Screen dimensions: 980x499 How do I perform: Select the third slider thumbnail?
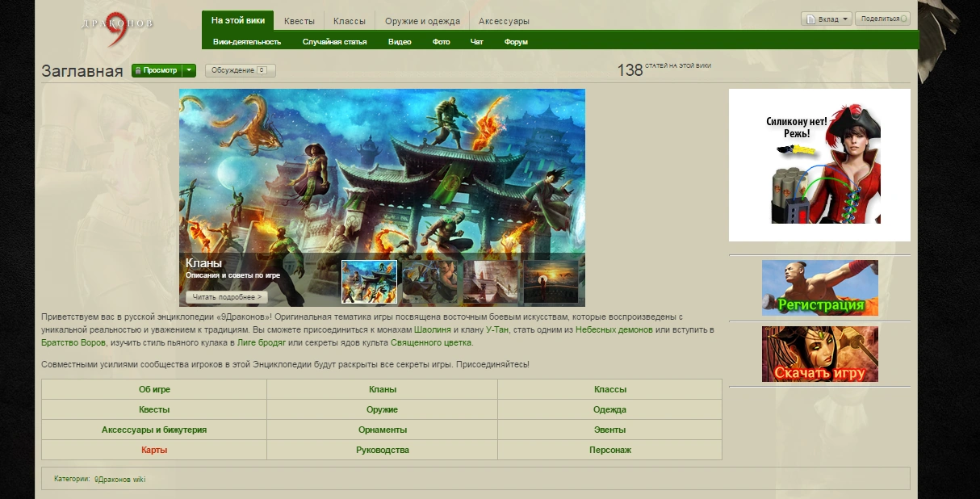pyautogui.click(x=490, y=281)
